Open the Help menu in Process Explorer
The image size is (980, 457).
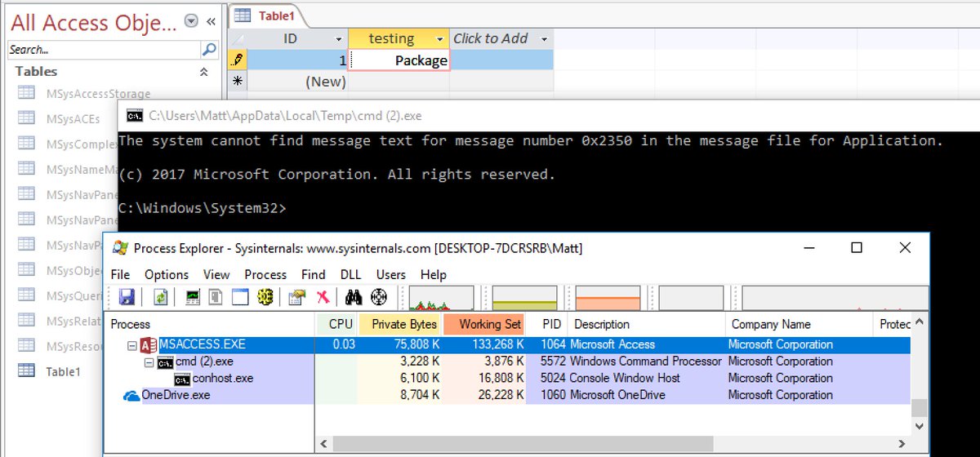[434, 275]
